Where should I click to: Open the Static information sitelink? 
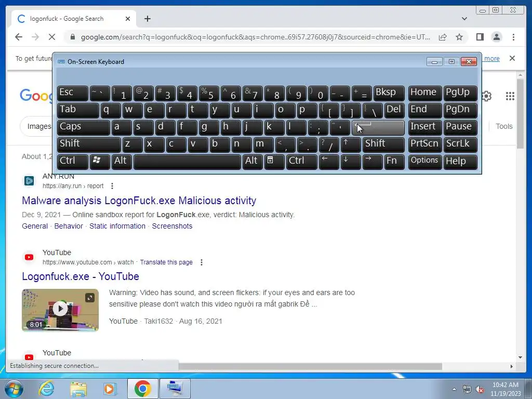[x=117, y=226]
